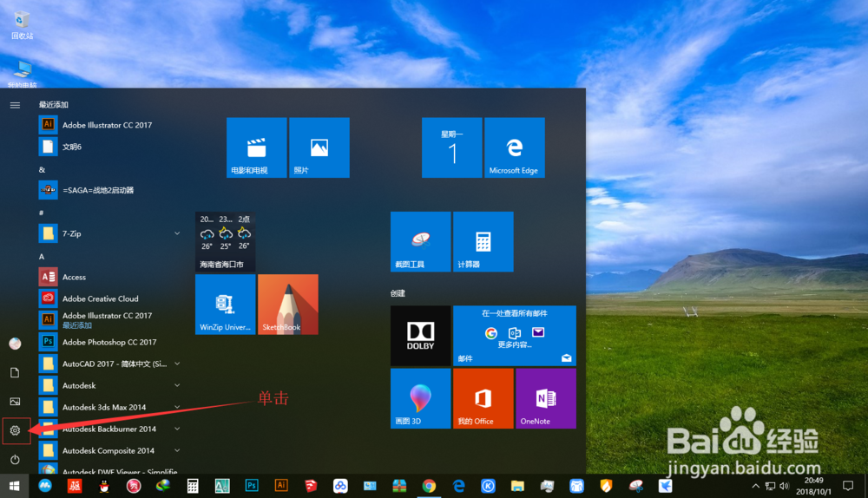Open the Action Center notification icon
Viewport: 868px width, 498px height.
pos(847,486)
